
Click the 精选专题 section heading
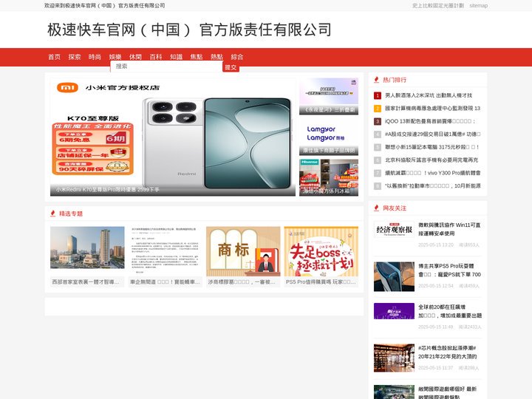[71, 214]
